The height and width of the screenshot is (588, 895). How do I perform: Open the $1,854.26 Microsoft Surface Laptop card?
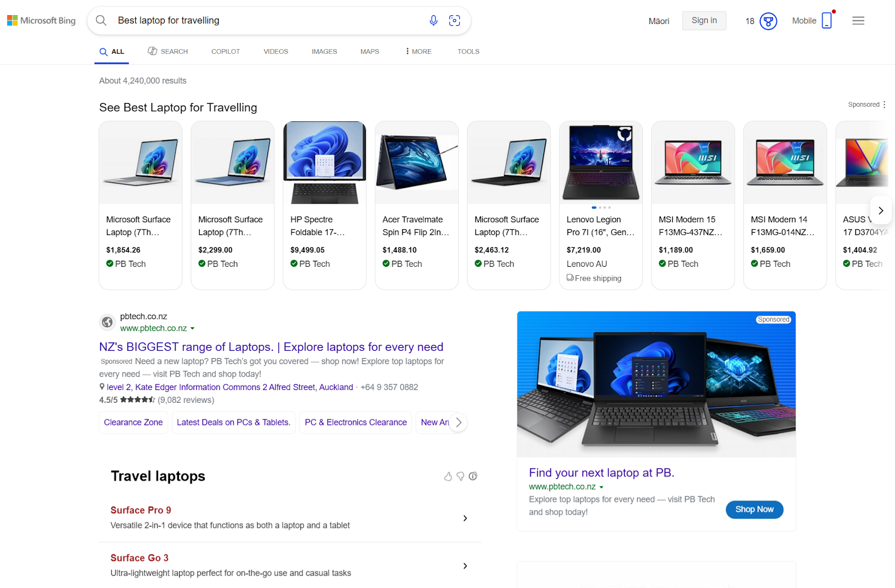140,205
